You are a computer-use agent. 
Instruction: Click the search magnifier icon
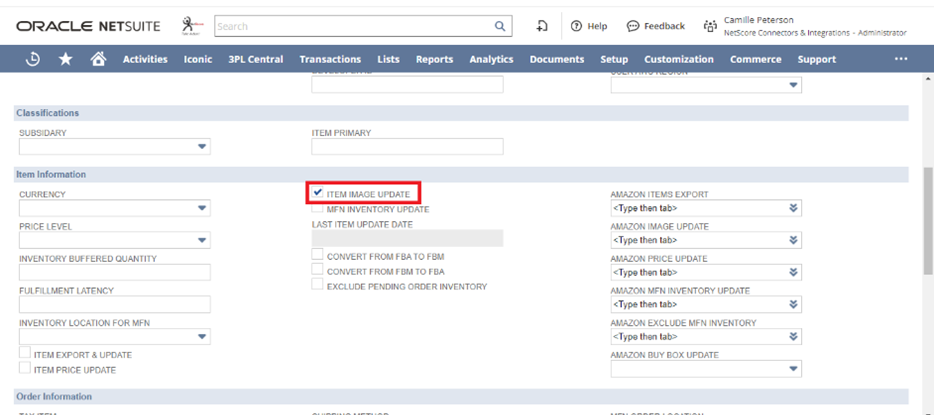500,26
